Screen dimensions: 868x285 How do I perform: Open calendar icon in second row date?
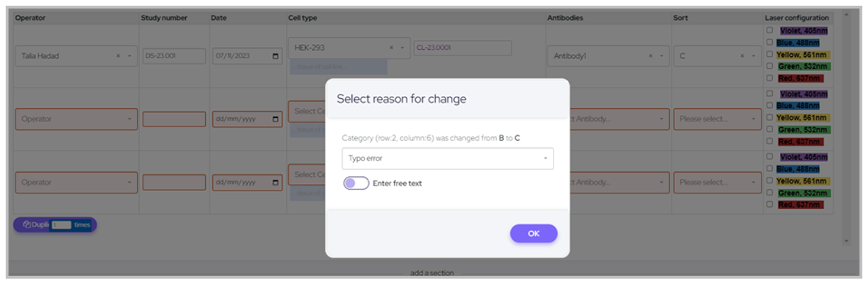click(276, 119)
